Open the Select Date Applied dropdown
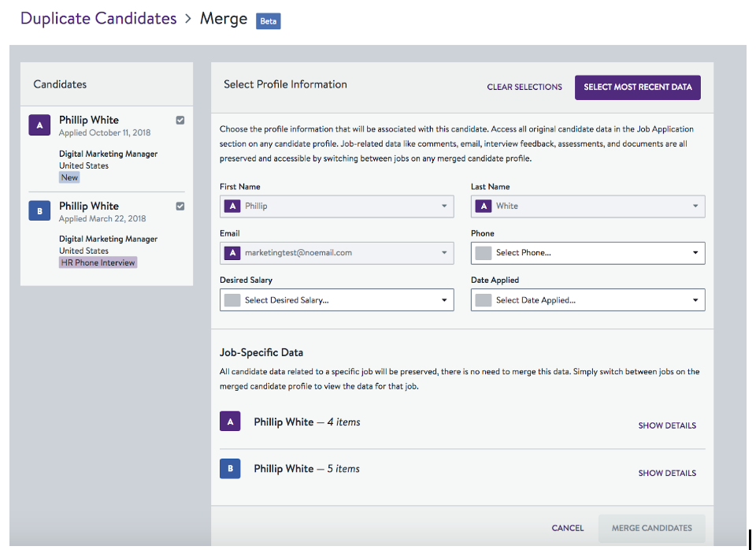The width and height of the screenshot is (756, 550). pyautogui.click(x=587, y=300)
